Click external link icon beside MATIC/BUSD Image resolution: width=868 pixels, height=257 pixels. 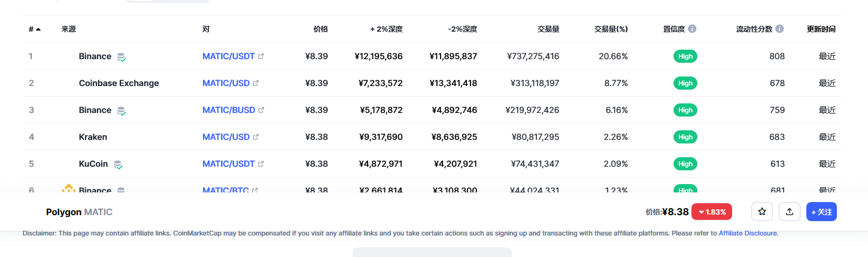261,110
